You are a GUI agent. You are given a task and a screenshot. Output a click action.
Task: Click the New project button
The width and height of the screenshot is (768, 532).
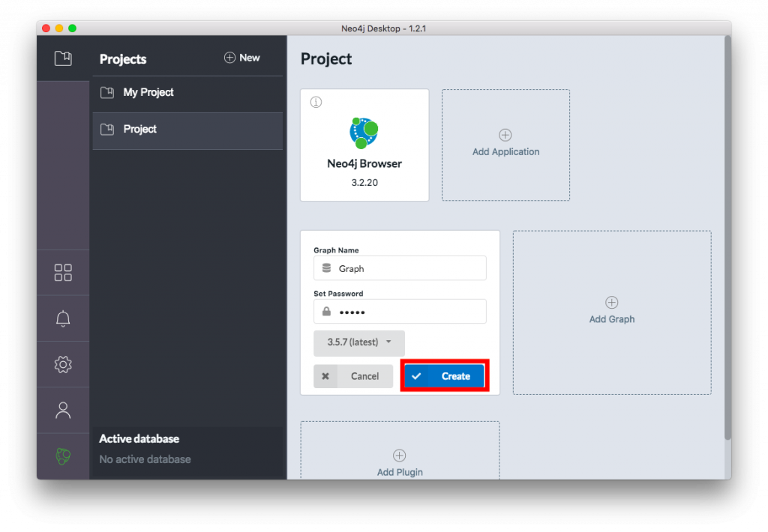[x=242, y=58]
